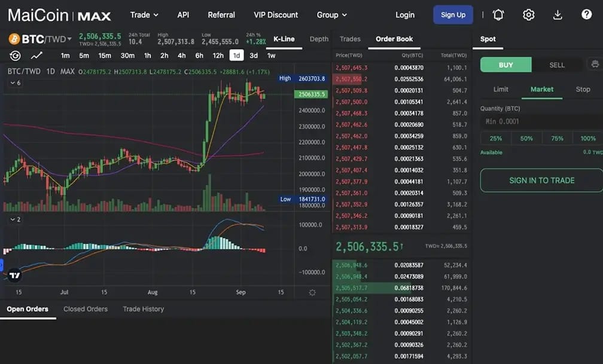603x364 pixels.
Task: Click bid price 2,502,057.7 in order book
Action: [x=352, y=356]
